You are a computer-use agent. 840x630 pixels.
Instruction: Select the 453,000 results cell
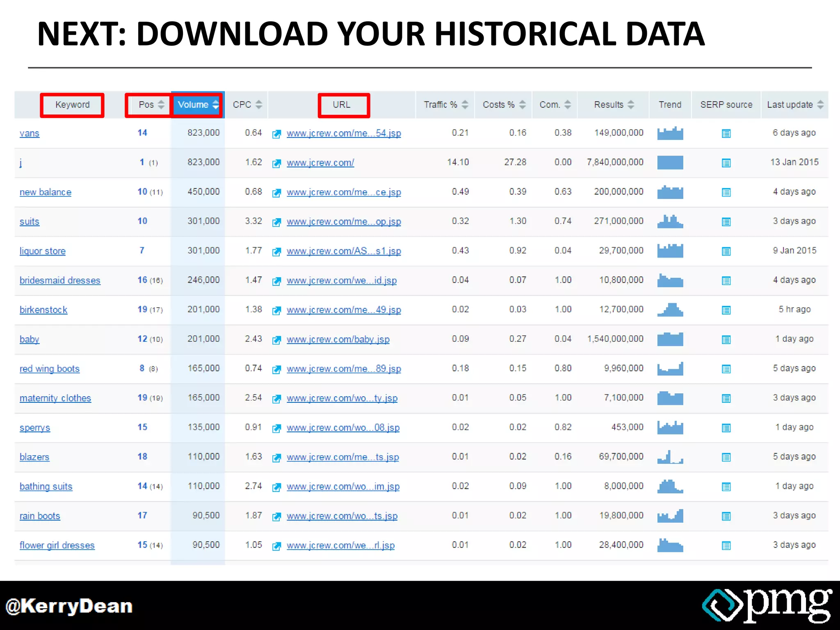(628, 427)
